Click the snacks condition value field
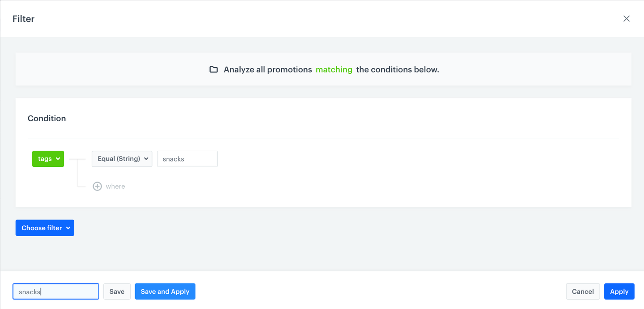Image resolution: width=644 pixels, height=309 pixels. pyautogui.click(x=187, y=159)
